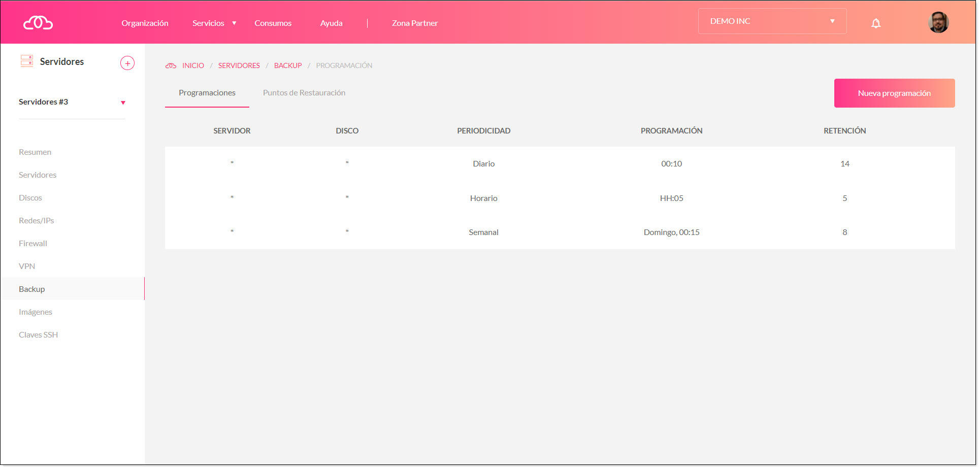Click the Servidores sidebar heading
Screen dimensions: 980x469
pos(62,62)
